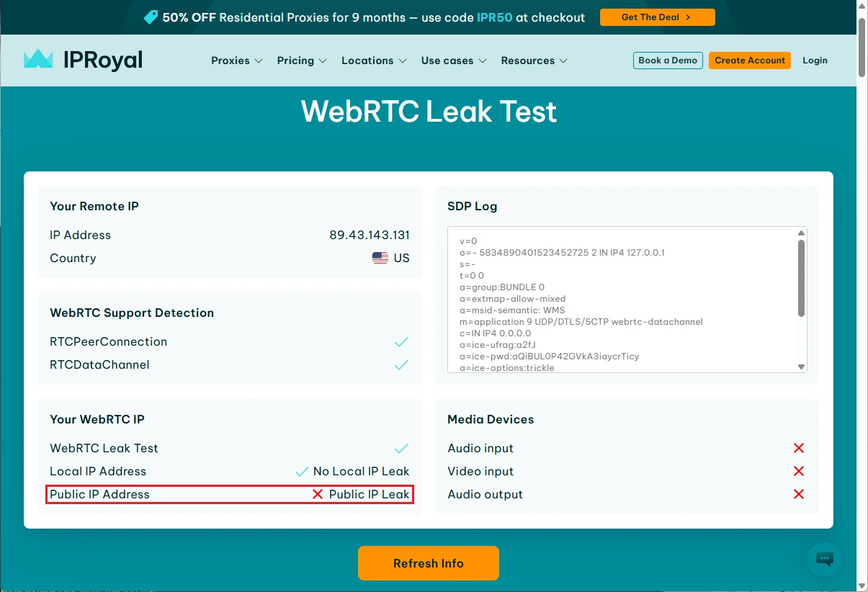
Task: Click the 'a=ice-options:trickle' log line
Action: (508, 367)
